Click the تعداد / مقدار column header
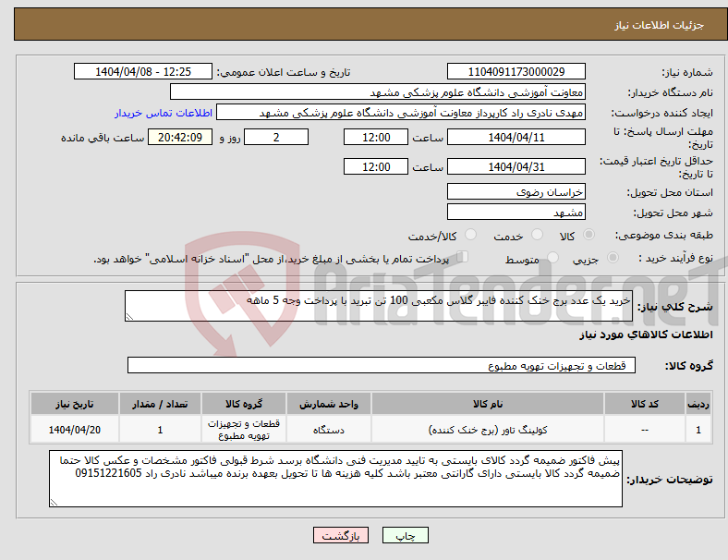 160,404
